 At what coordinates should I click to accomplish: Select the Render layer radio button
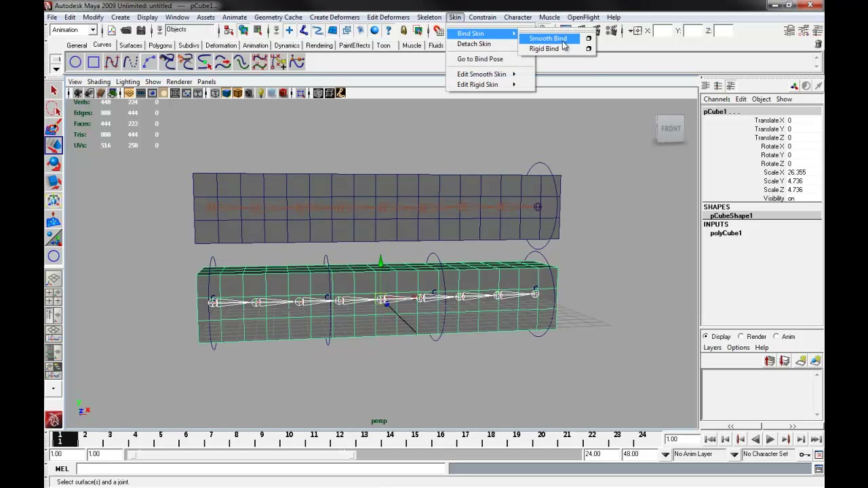[x=741, y=336]
